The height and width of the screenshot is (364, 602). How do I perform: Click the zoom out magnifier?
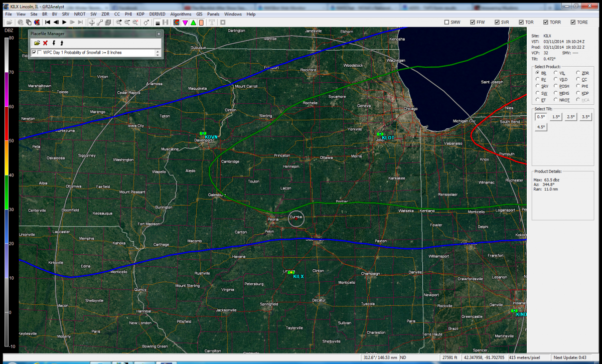click(127, 23)
